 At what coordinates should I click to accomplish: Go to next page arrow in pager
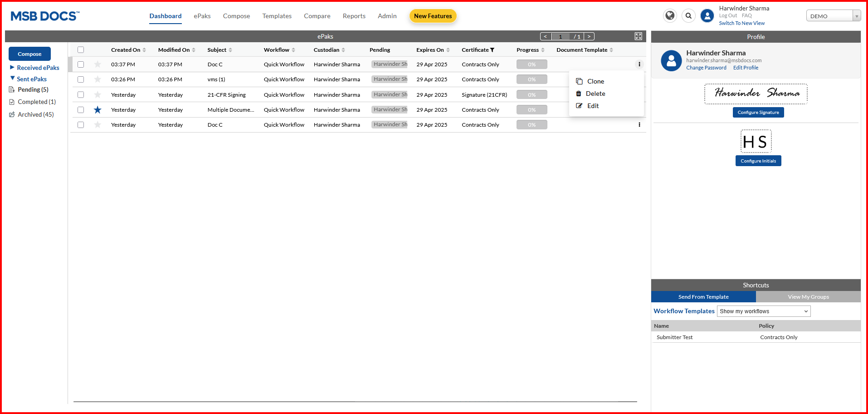tap(589, 36)
